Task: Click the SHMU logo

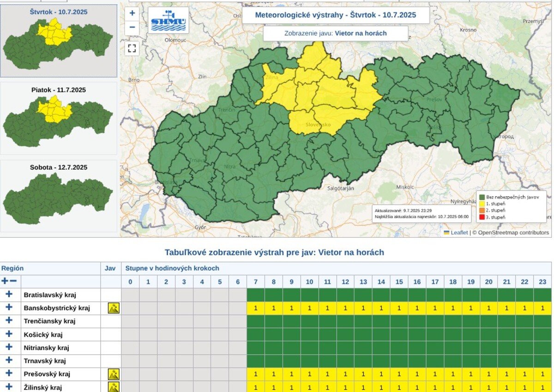Action: (169, 20)
